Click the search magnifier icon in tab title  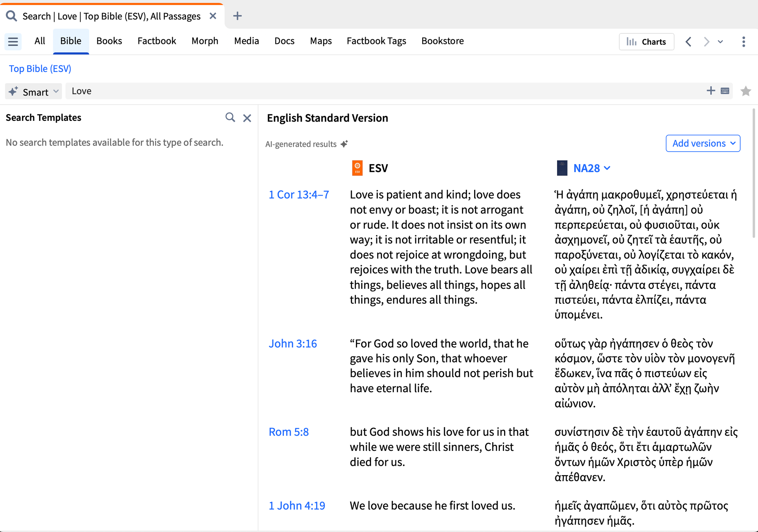[11, 16]
